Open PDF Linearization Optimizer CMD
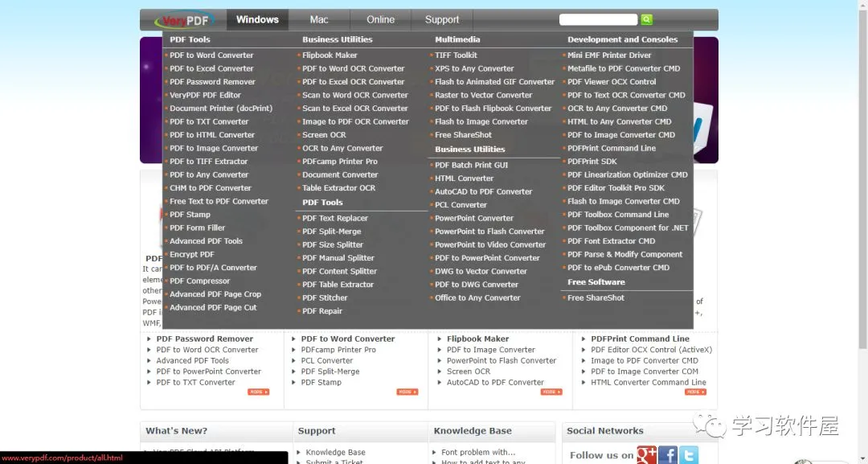This screenshot has width=868, height=464. [x=628, y=175]
